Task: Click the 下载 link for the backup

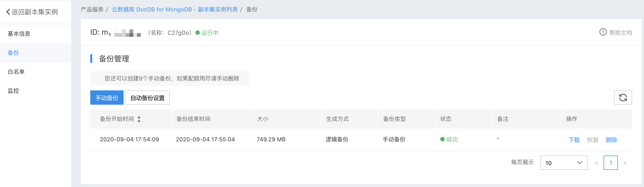Action: tap(574, 140)
